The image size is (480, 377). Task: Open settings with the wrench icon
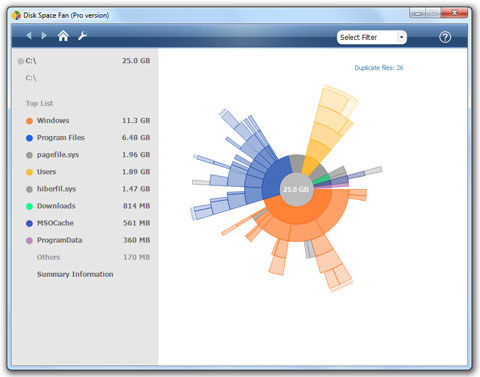click(82, 36)
